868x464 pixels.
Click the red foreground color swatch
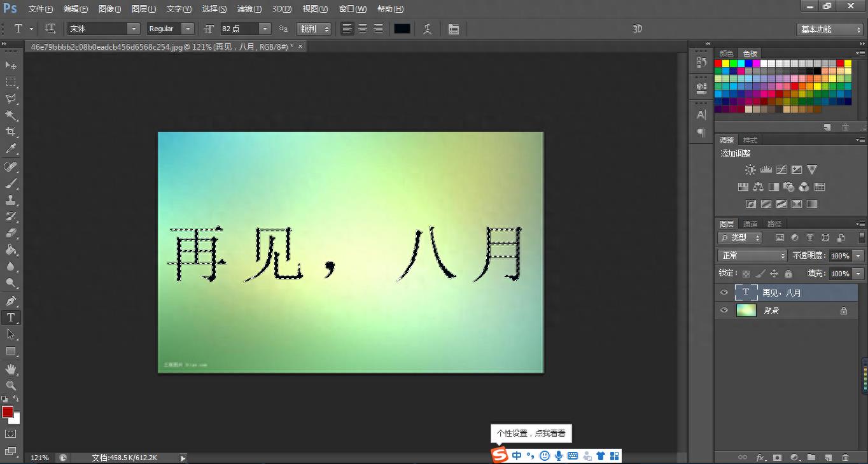point(8,412)
